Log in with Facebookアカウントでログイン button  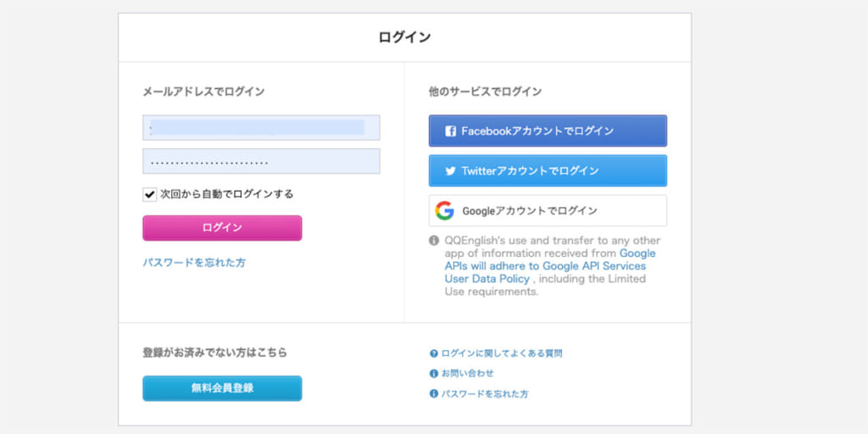tap(548, 131)
